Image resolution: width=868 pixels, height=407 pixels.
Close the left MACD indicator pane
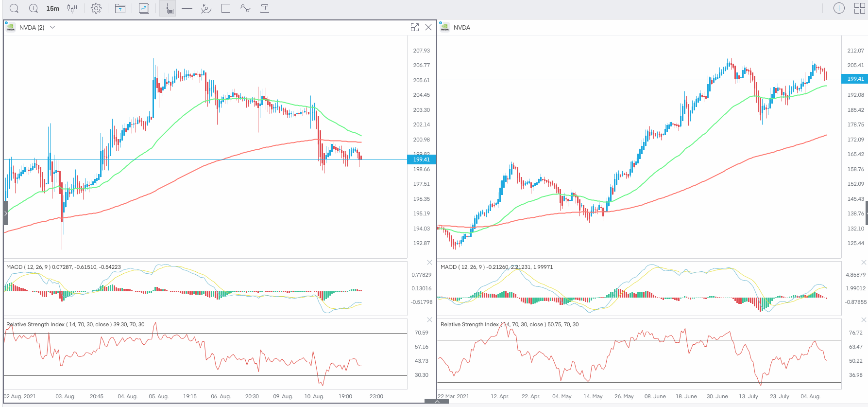[x=429, y=263]
